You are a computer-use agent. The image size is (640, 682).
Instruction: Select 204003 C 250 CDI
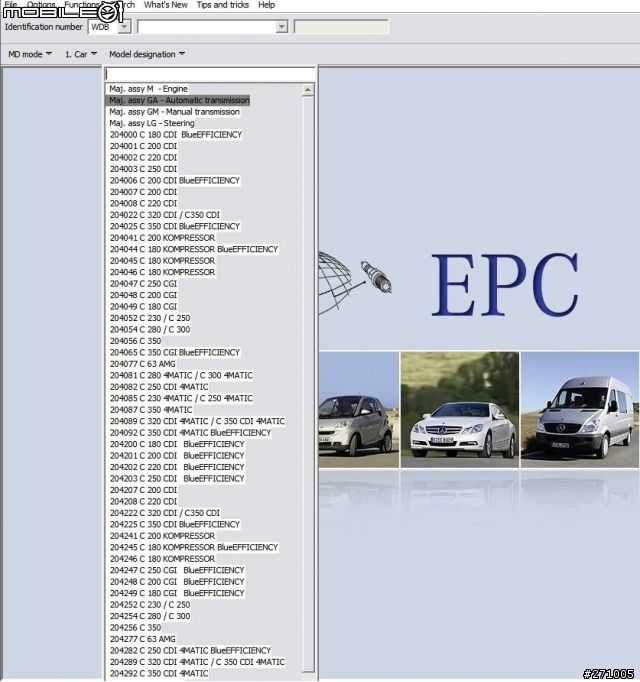coord(144,169)
